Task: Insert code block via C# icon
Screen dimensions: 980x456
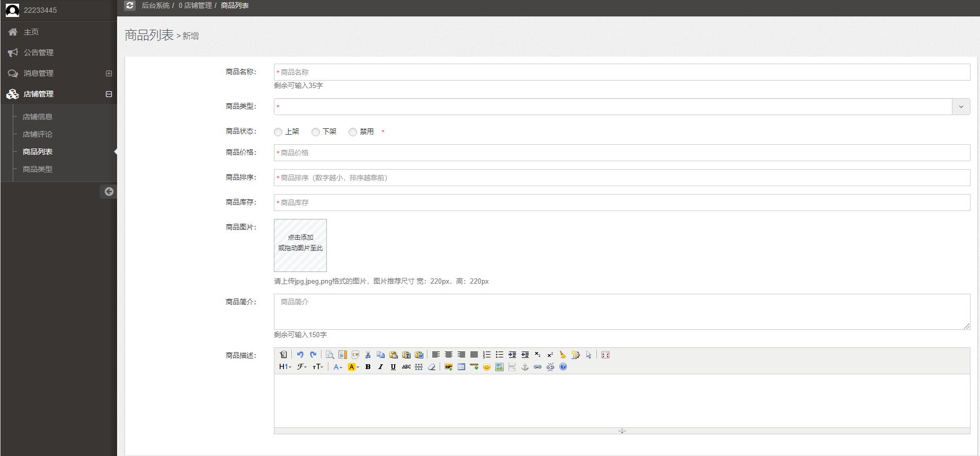Action: click(355, 355)
